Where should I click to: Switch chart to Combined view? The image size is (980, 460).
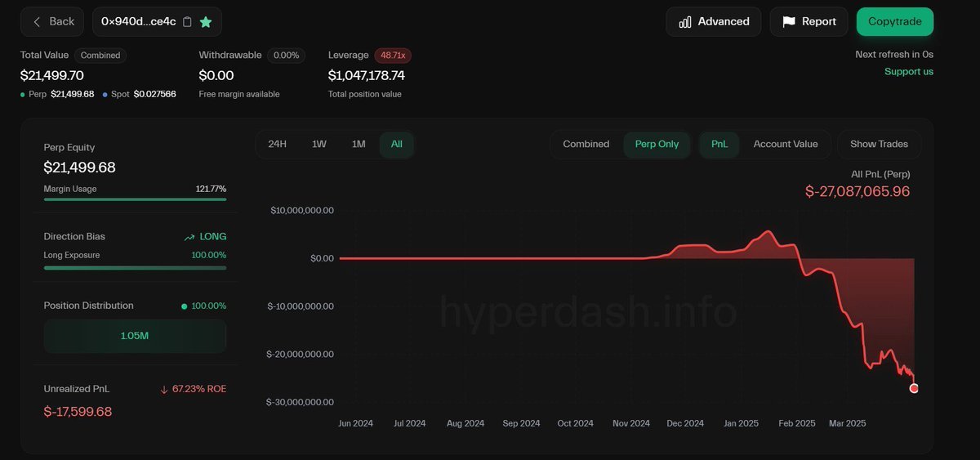pos(586,144)
